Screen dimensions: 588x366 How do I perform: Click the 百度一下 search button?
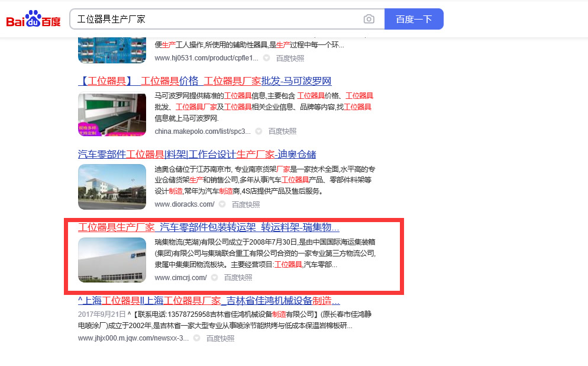pos(413,19)
